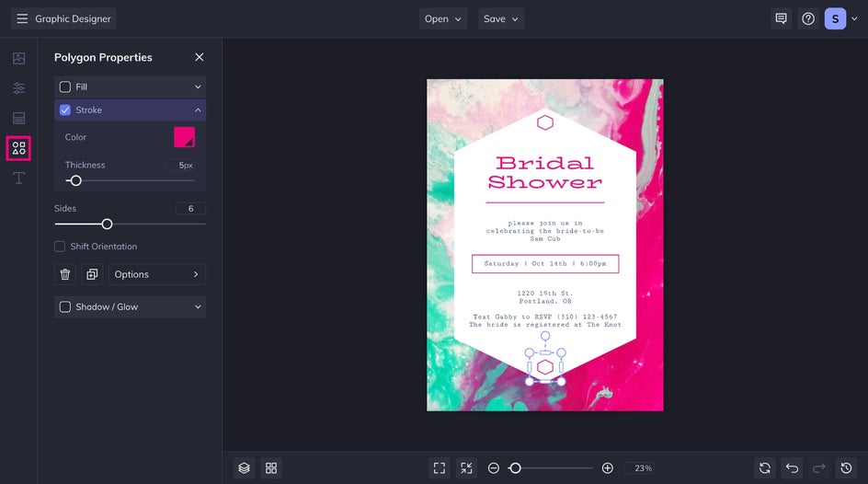
Task: Click the Sides value field showing 6
Action: coord(190,209)
